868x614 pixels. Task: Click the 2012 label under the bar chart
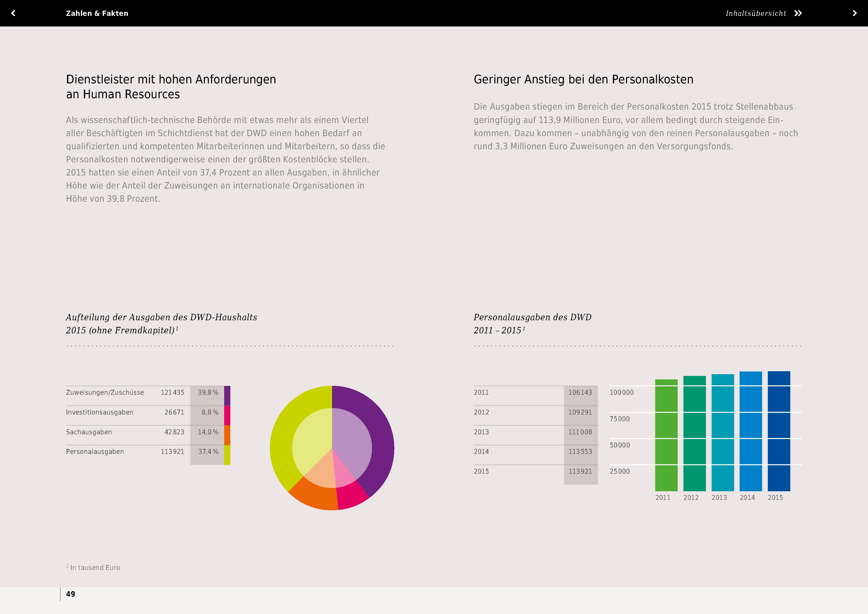click(691, 497)
